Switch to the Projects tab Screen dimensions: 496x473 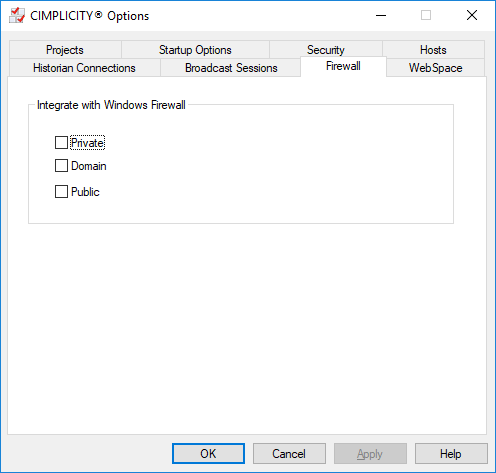tap(65, 50)
